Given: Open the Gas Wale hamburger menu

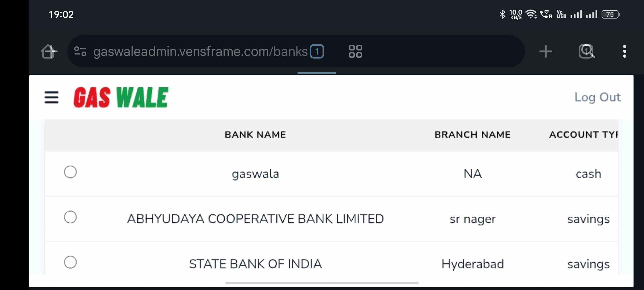Looking at the screenshot, I should pos(52,97).
